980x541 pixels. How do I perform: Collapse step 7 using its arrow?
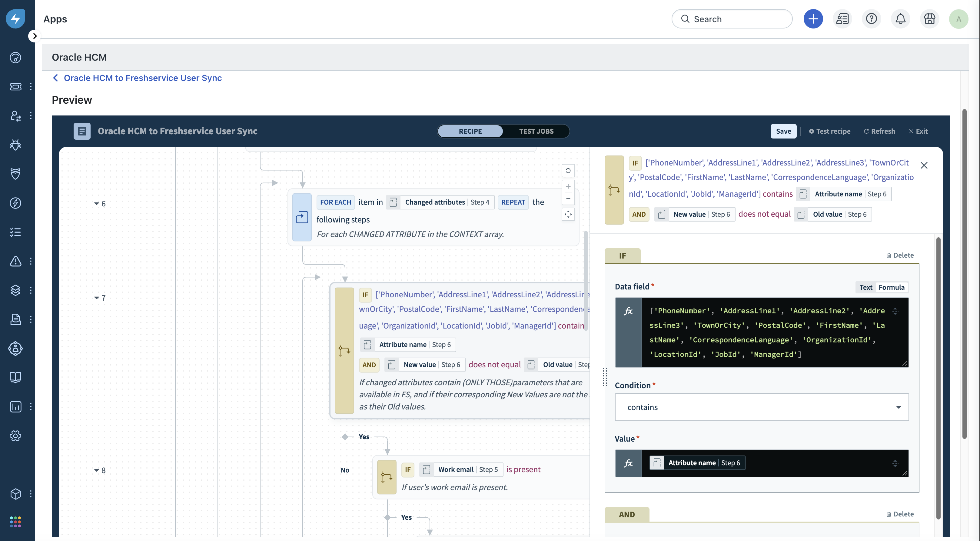[97, 298]
